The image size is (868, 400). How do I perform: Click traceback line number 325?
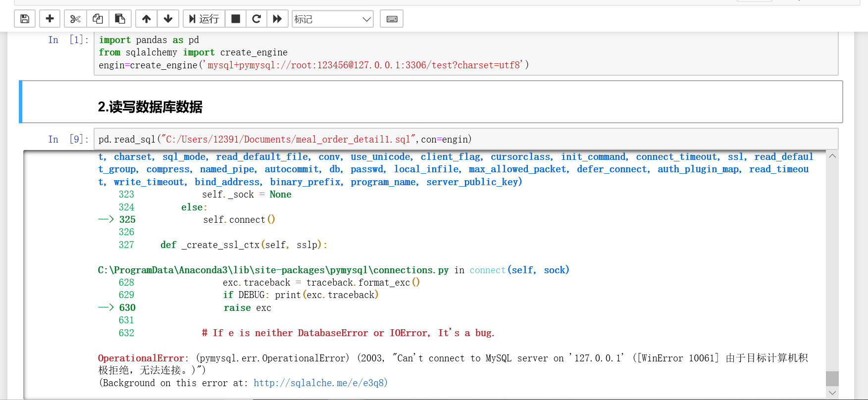pos(127,219)
